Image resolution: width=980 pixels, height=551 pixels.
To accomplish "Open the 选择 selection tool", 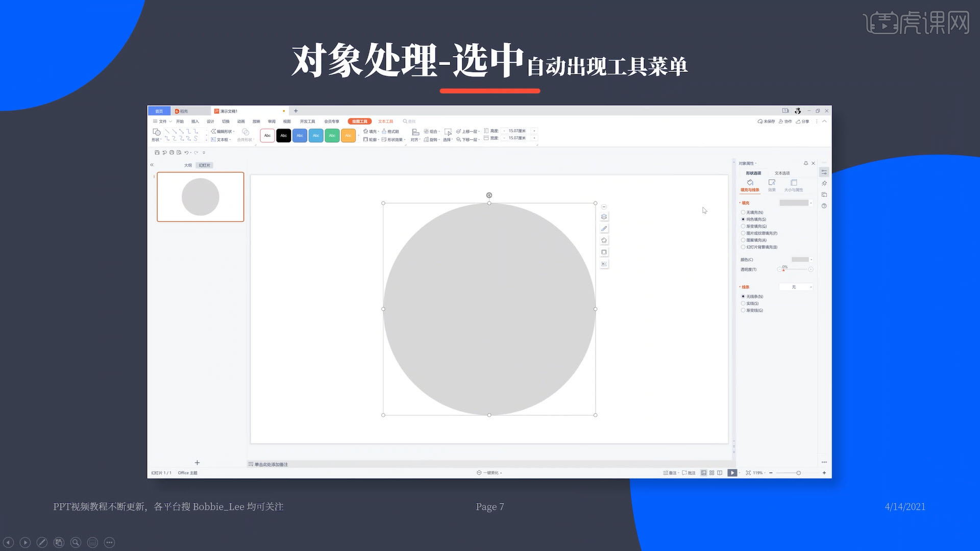I will coord(448,135).
